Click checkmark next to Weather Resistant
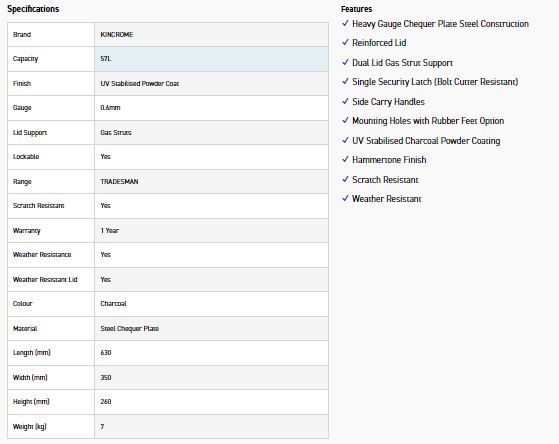 point(345,198)
